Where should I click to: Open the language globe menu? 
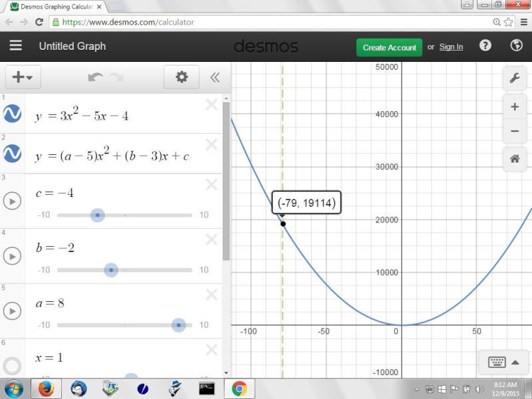pos(517,45)
